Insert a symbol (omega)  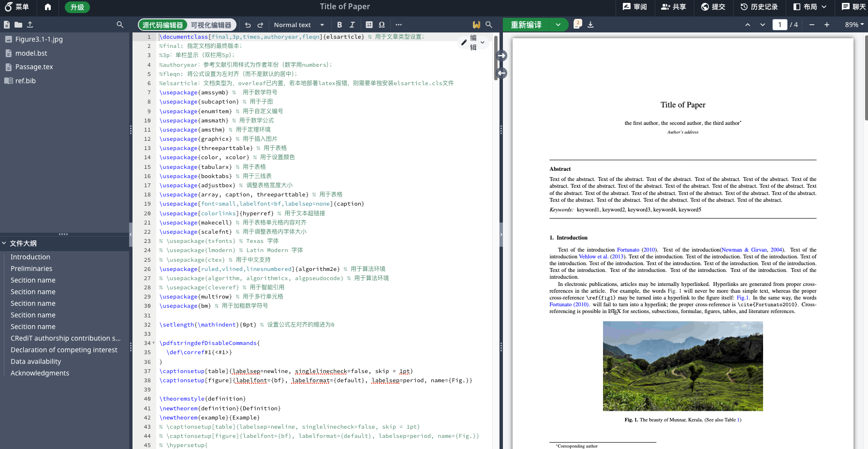coord(382,25)
